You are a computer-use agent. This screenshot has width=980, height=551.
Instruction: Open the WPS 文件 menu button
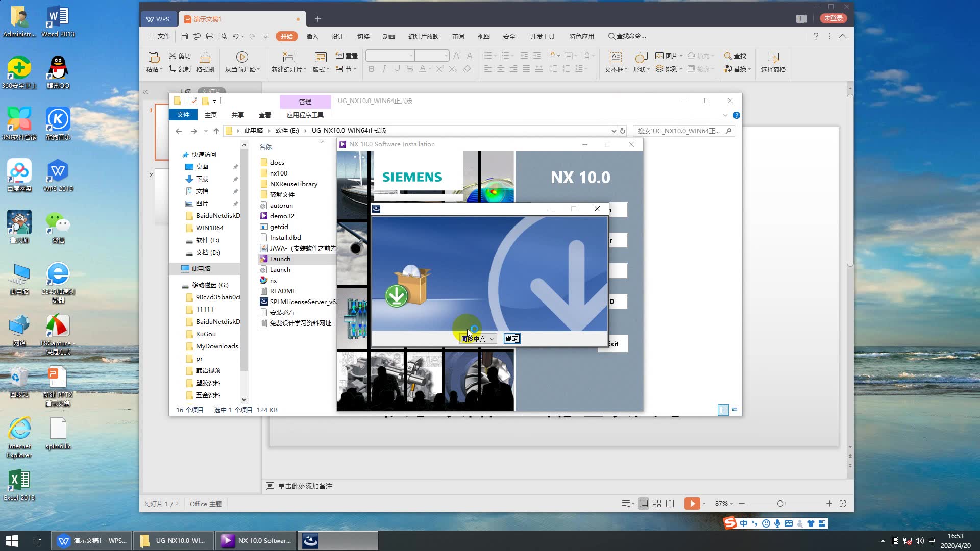pos(159,36)
